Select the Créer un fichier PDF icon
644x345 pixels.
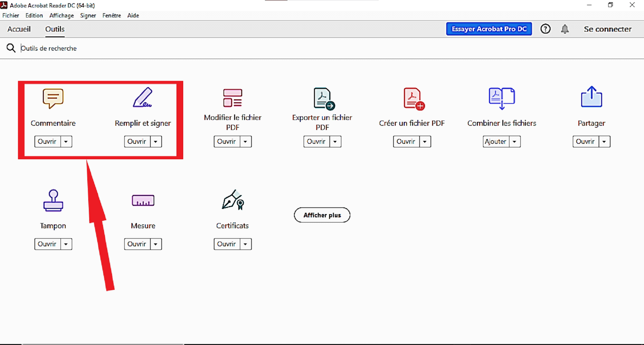click(x=414, y=99)
